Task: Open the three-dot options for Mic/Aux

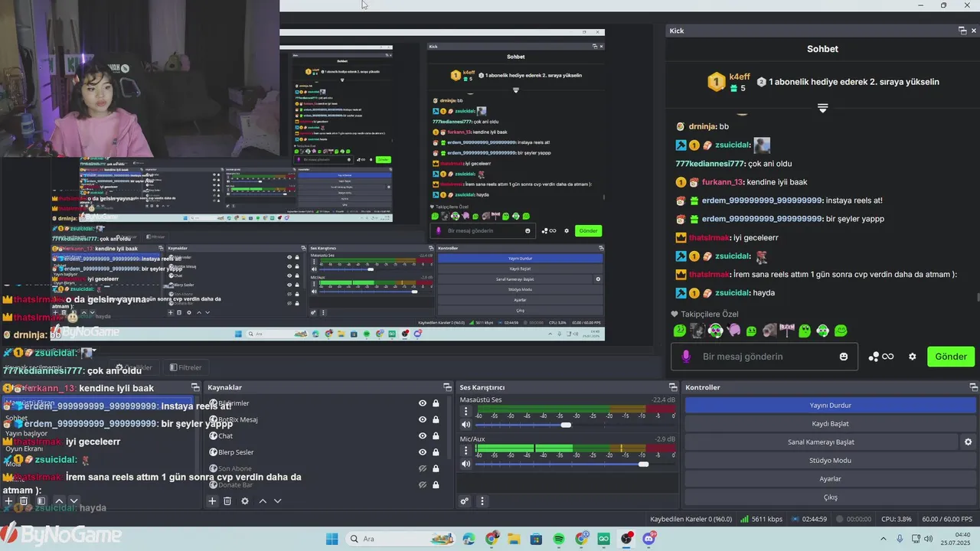Action: (465, 451)
